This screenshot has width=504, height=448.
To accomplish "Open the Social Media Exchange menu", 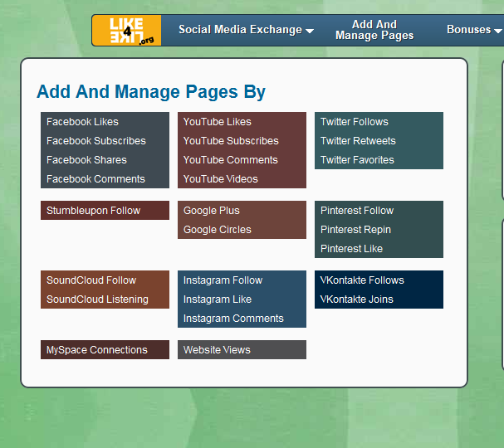I will 246,30.
